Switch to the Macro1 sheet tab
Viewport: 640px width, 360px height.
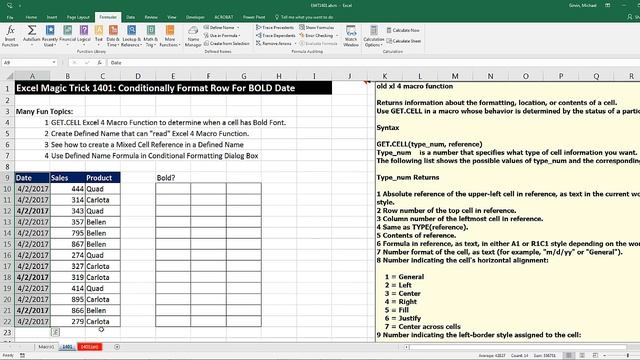pos(46,347)
